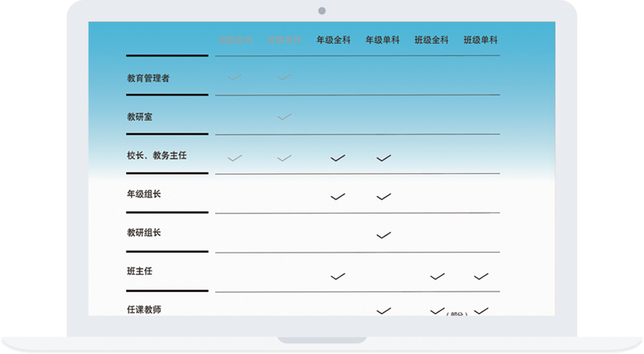Click 校长、教务主任 校际全科 checkmark

(x=234, y=158)
